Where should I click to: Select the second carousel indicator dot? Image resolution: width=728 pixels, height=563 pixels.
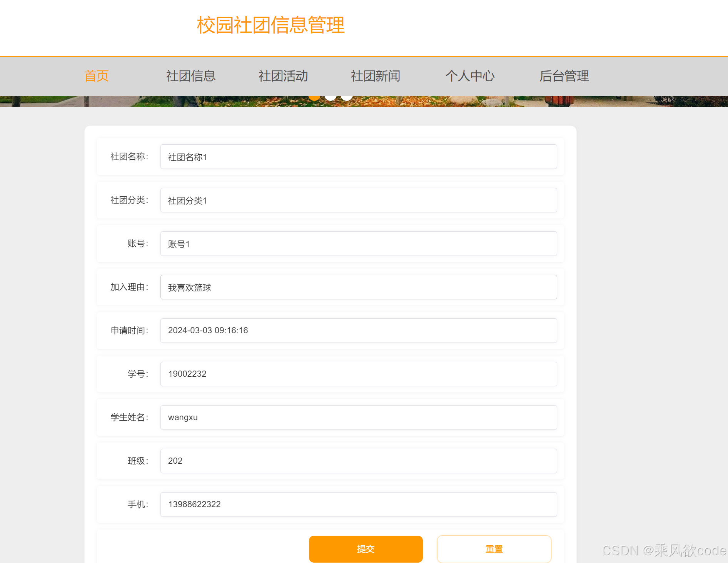click(330, 96)
